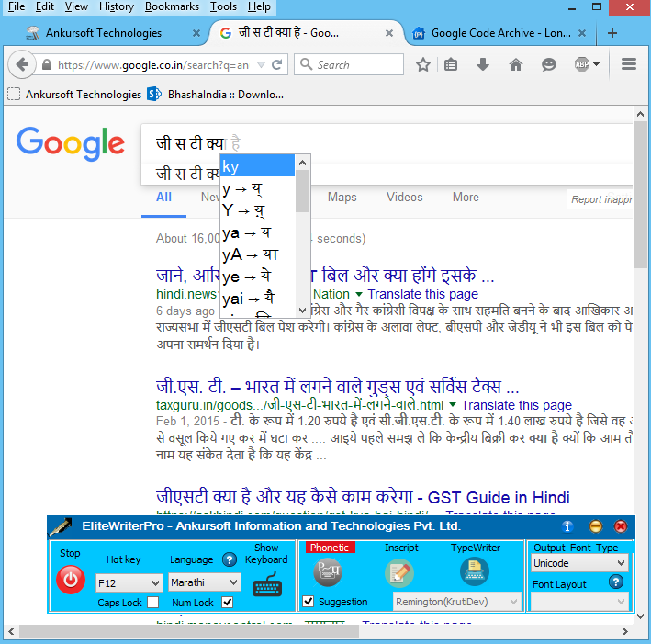Screen dimensions: 651x644
Task: Open the History menu
Action: click(117, 6)
